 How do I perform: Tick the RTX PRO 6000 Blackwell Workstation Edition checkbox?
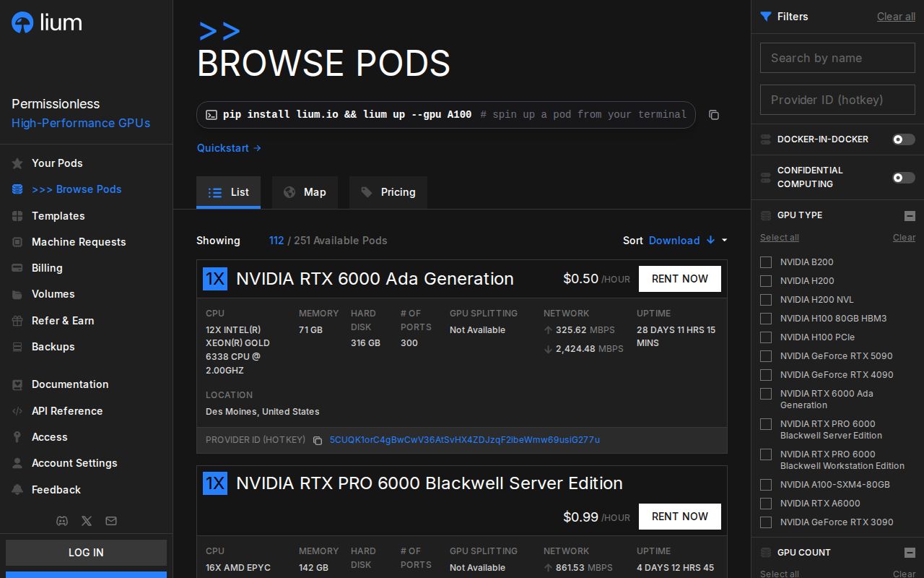click(x=766, y=454)
